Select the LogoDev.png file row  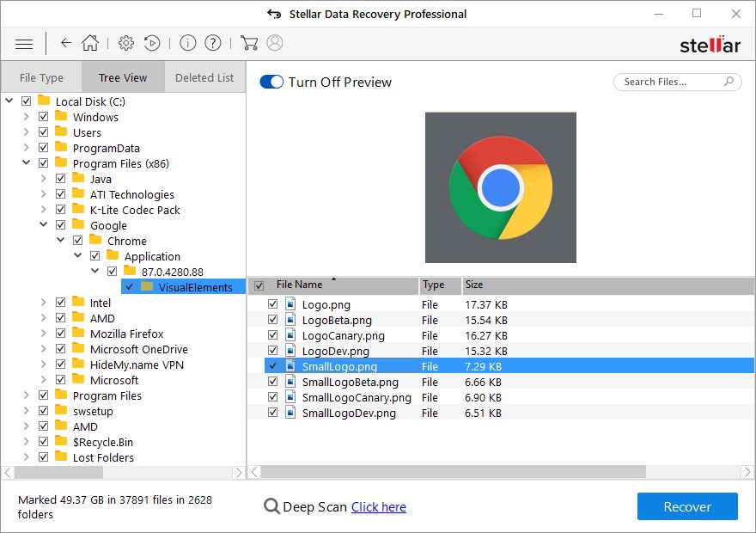pyautogui.click(x=501, y=351)
